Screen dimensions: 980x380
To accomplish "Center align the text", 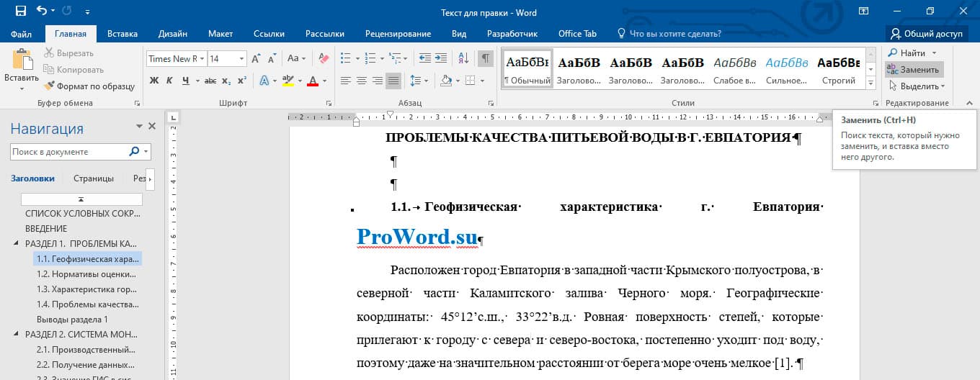I will [362, 81].
